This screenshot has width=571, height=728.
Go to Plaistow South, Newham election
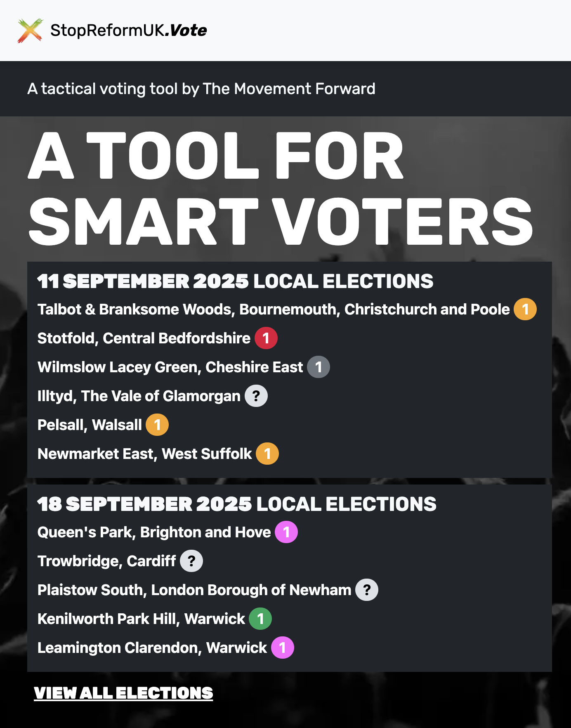point(194,590)
